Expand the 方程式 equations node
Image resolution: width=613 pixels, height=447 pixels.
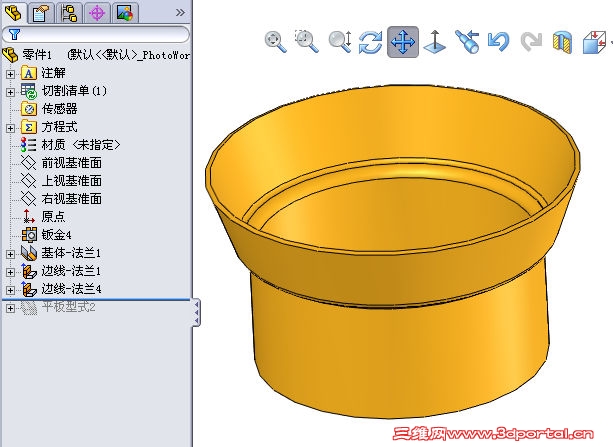pos(10,128)
